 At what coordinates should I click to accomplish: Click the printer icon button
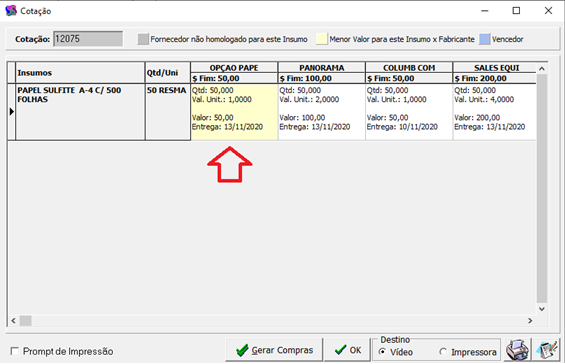(x=517, y=350)
